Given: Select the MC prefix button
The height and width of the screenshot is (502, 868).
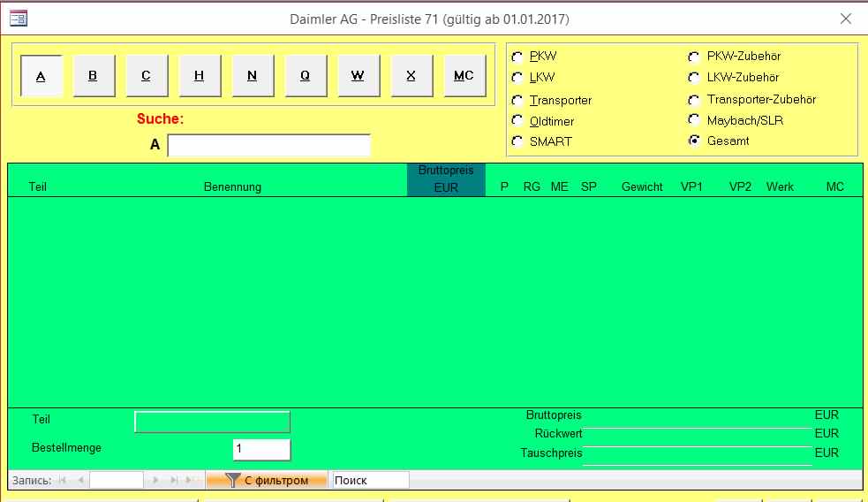Looking at the screenshot, I should [465, 76].
